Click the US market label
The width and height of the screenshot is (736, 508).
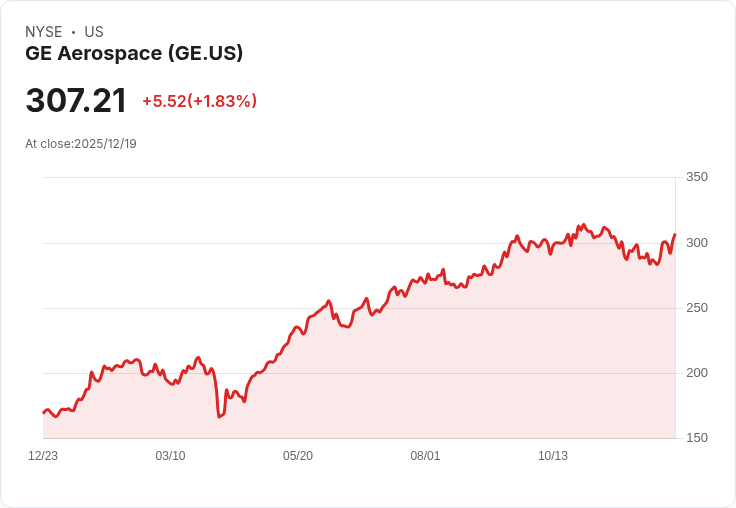click(94, 32)
